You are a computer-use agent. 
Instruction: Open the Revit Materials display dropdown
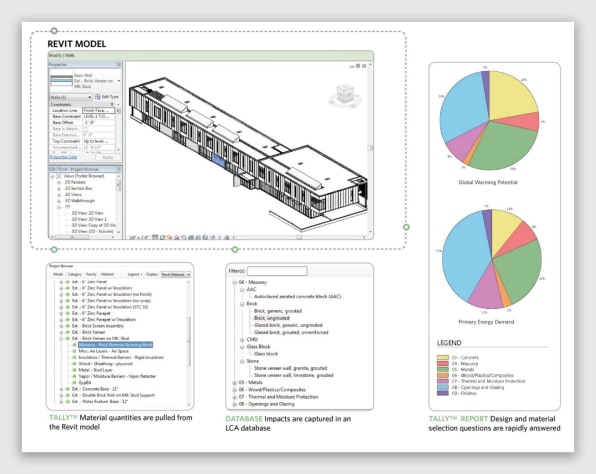coord(176,274)
